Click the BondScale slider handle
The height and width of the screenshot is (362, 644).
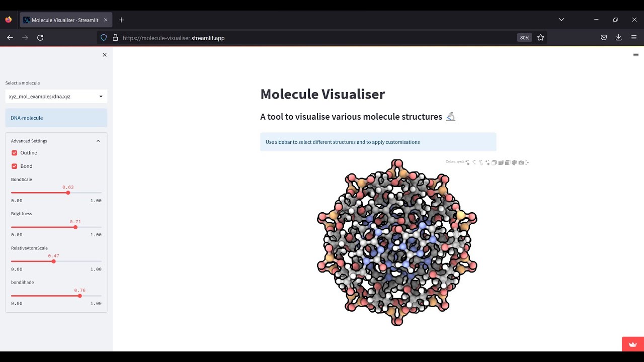coord(68,193)
